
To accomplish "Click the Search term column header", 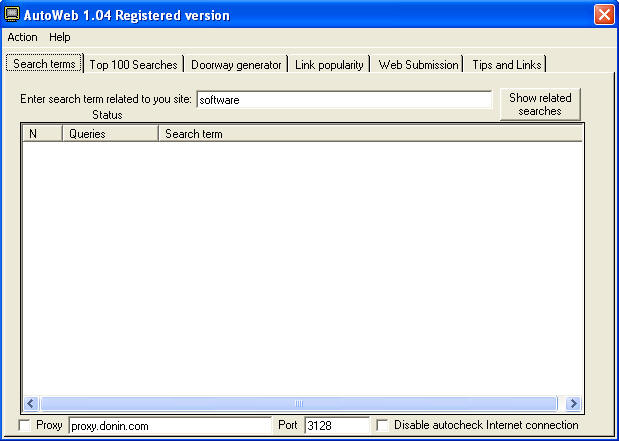I will coord(369,133).
